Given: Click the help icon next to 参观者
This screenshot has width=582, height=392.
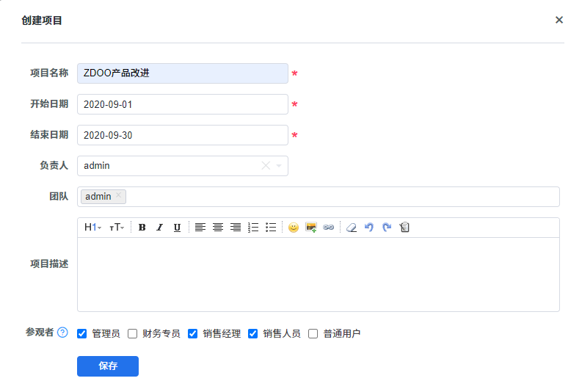Looking at the screenshot, I should click(62, 333).
